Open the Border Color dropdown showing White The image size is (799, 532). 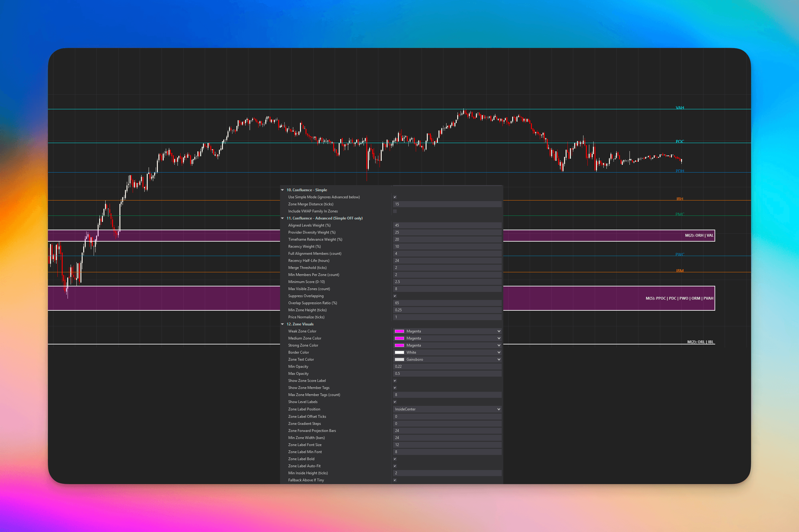pyautogui.click(x=498, y=352)
